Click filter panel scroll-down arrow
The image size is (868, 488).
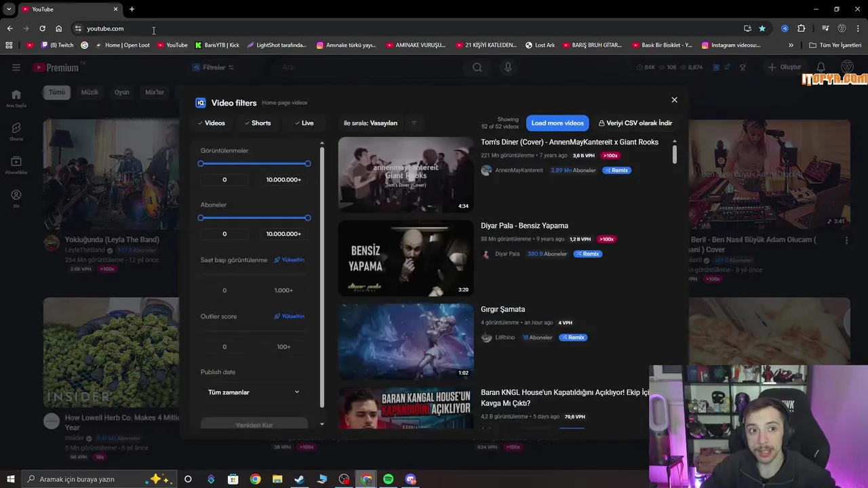tap(322, 424)
